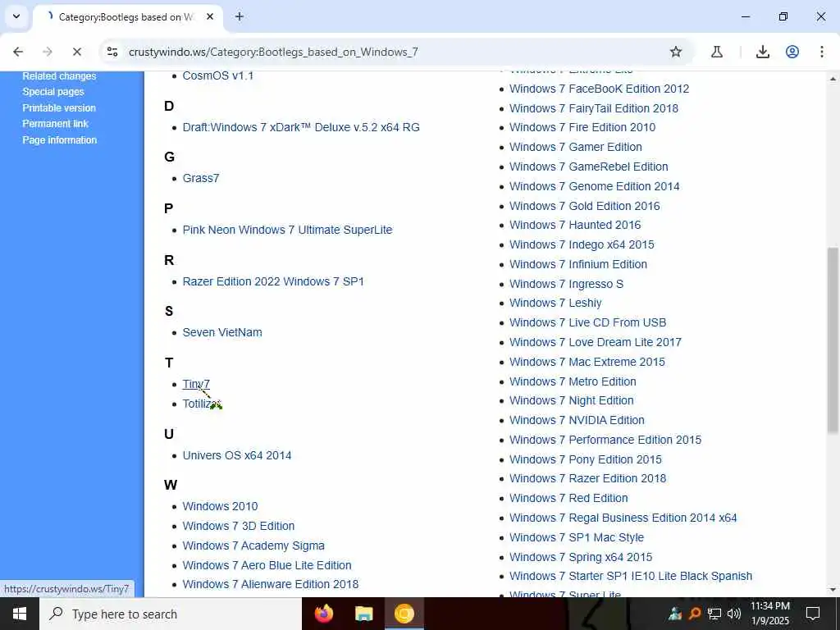Screen dimensions: 840x630
Task: Open Univers OS x64 2014 link
Action: [237, 455]
